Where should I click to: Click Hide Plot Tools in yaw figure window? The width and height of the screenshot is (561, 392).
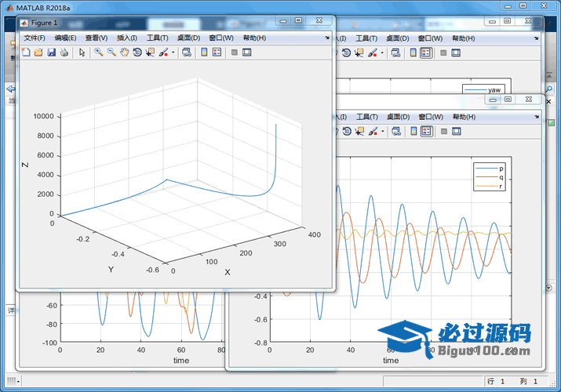(x=443, y=53)
